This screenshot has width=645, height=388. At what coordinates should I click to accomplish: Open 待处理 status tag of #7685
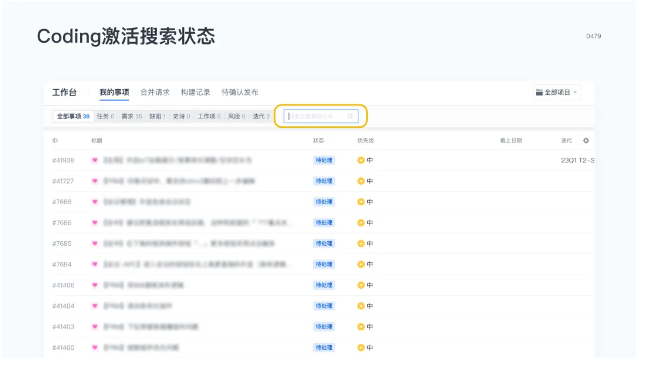point(324,244)
